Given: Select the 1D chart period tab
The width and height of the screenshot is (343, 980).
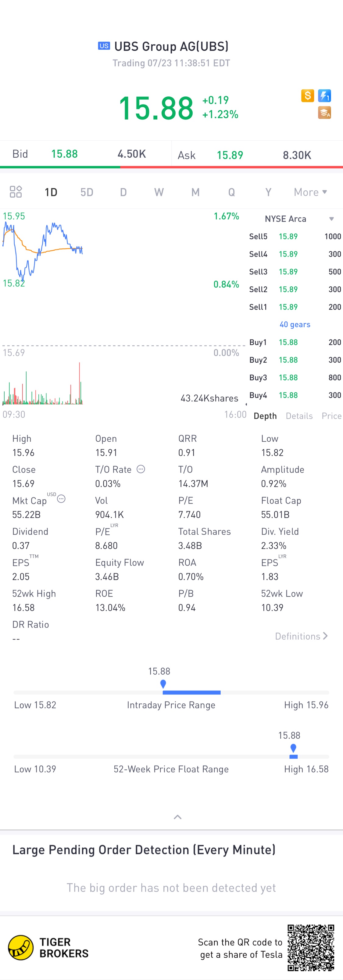Looking at the screenshot, I should click(x=51, y=192).
